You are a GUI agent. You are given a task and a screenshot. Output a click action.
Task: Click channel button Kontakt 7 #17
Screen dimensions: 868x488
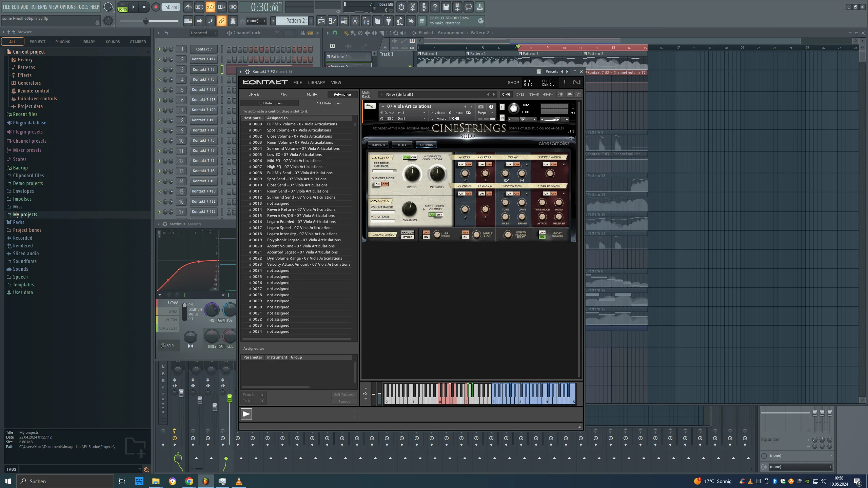pyautogui.click(x=203, y=59)
